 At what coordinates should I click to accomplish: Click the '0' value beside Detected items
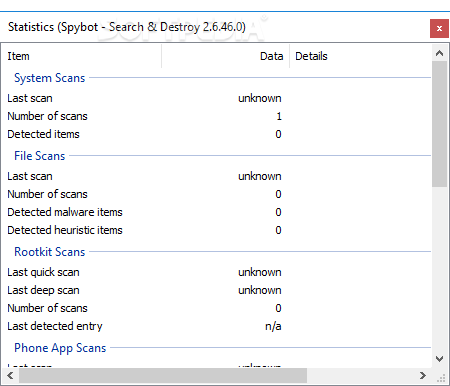(x=278, y=134)
